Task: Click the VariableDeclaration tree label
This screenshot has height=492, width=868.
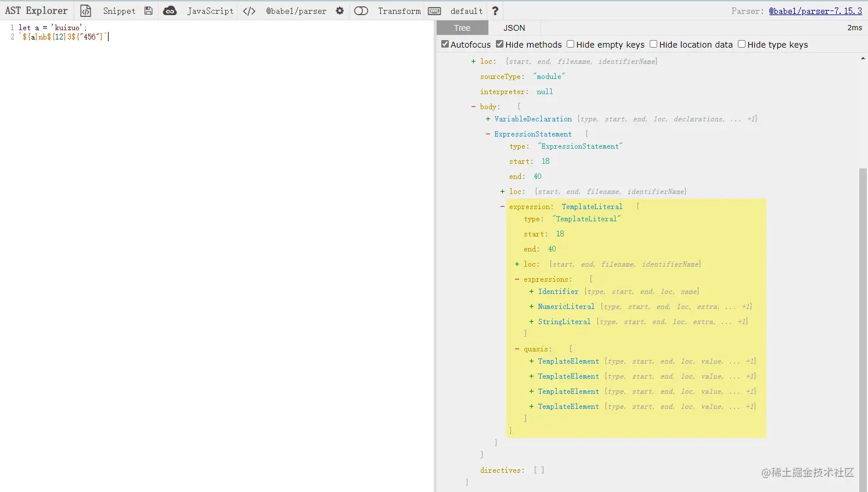Action: (x=533, y=118)
